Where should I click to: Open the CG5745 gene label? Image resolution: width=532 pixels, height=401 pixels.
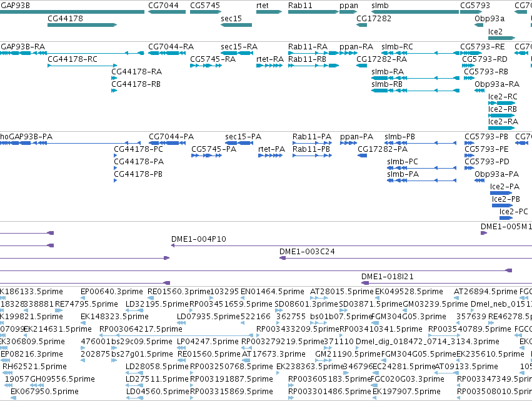point(205,6)
